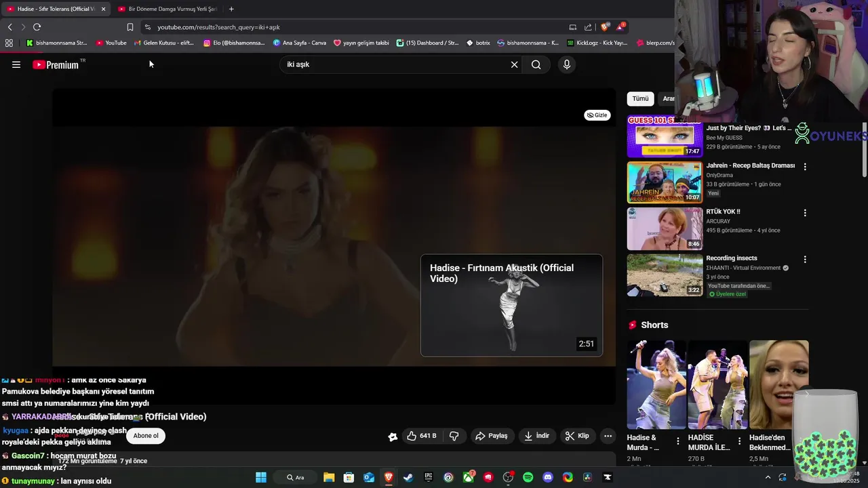
Task: Open options menu for RTÜk YOK !!
Action: pyautogui.click(x=805, y=213)
